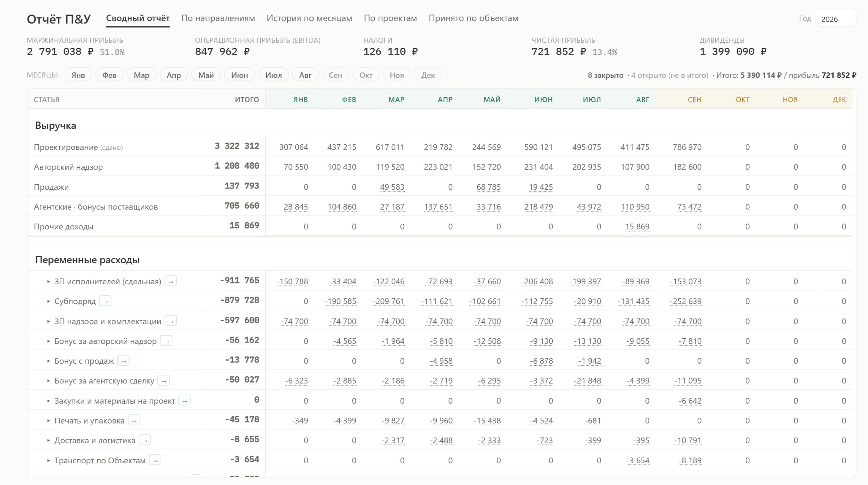Toggle the Янв month chip
The width and height of the screenshot is (868, 485).
pyautogui.click(x=78, y=75)
